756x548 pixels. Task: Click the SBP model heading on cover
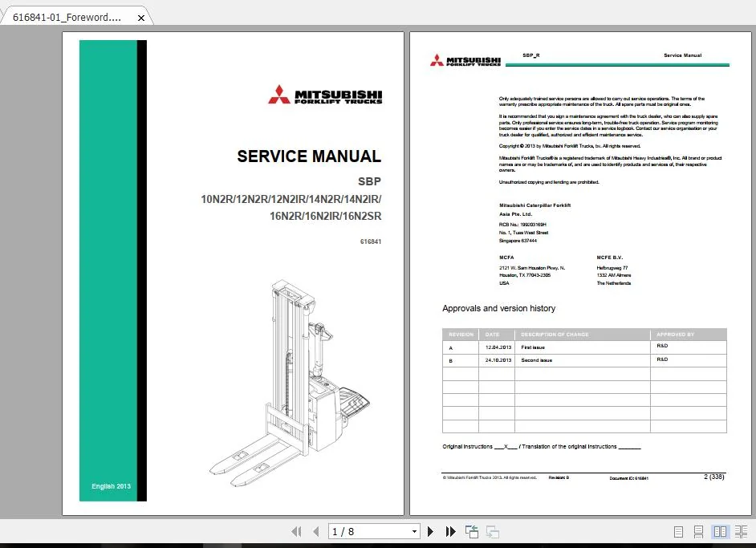click(369, 181)
